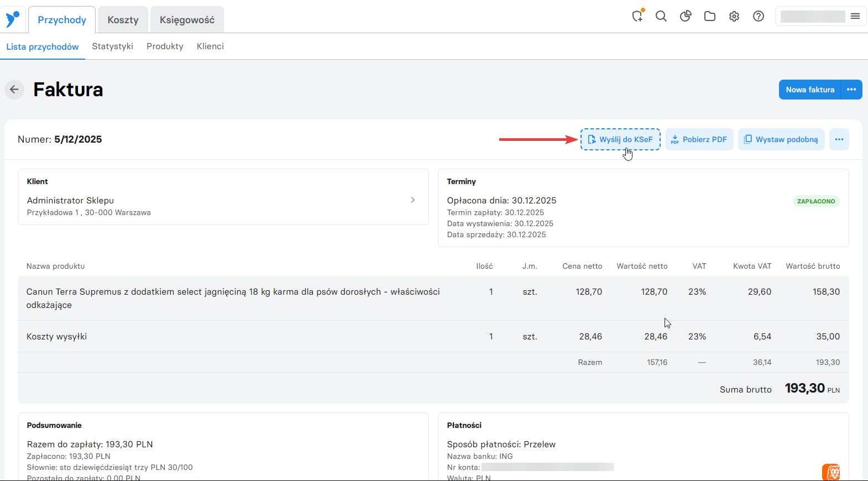Switch to the Księgowość tab
Viewport: 868px width, 481px height.
[187, 20]
